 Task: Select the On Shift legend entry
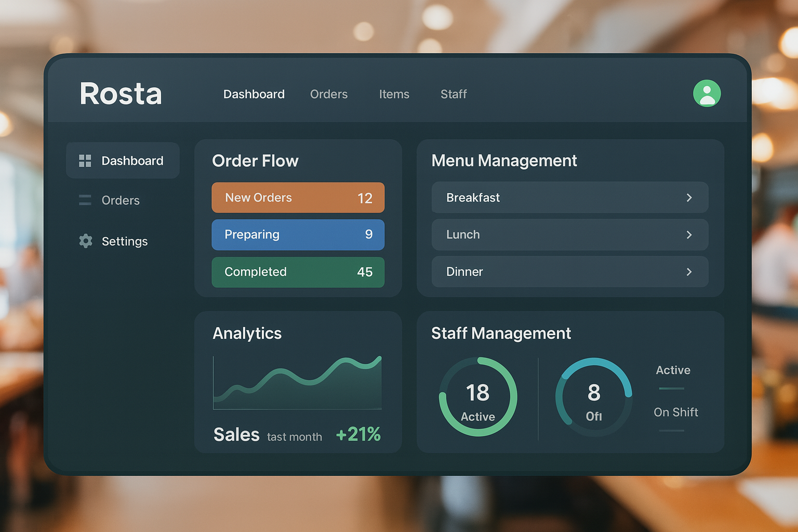[676, 413]
